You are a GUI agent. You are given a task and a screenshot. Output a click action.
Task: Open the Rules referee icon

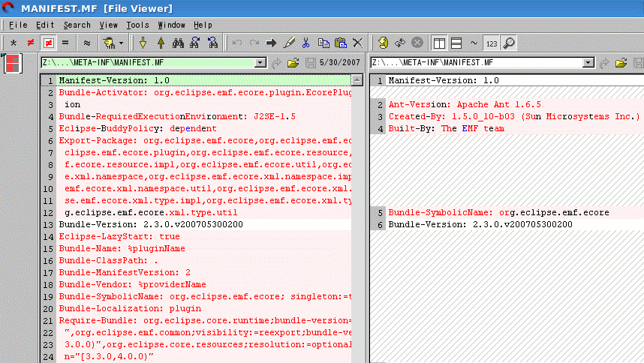pos(109,43)
